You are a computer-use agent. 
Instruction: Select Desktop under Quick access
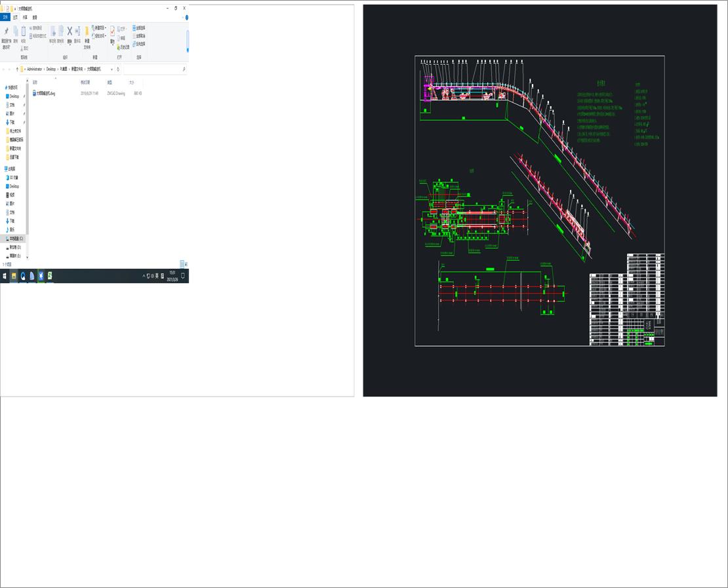pyautogui.click(x=12, y=96)
